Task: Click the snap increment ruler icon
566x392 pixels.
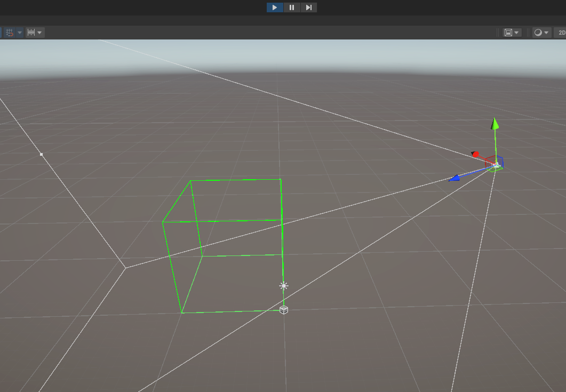Action: point(32,33)
